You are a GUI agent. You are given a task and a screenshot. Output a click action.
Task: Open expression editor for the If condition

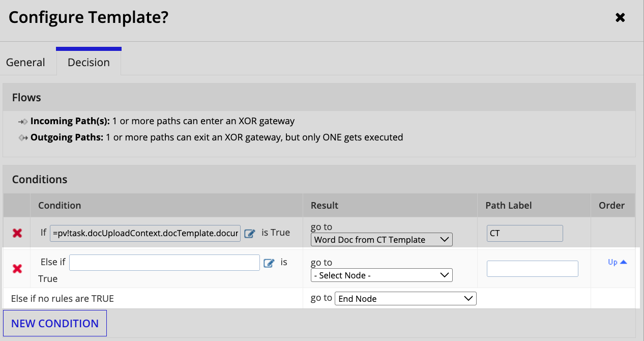coord(249,234)
